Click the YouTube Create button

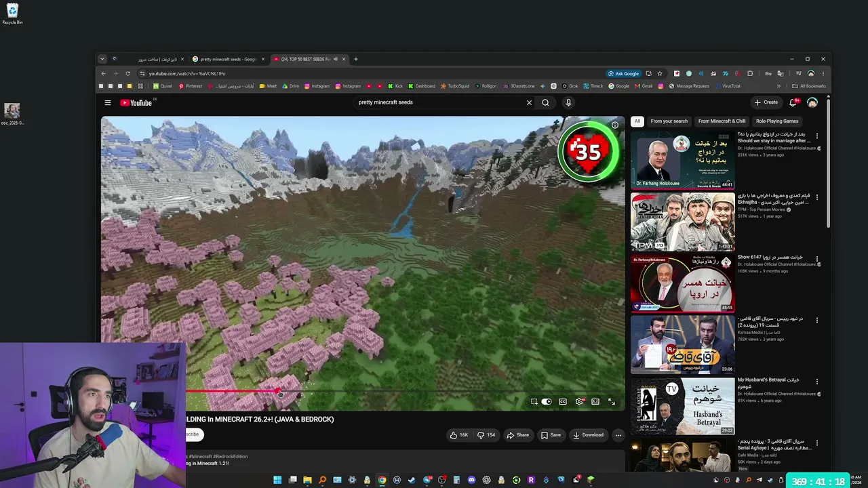point(766,102)
